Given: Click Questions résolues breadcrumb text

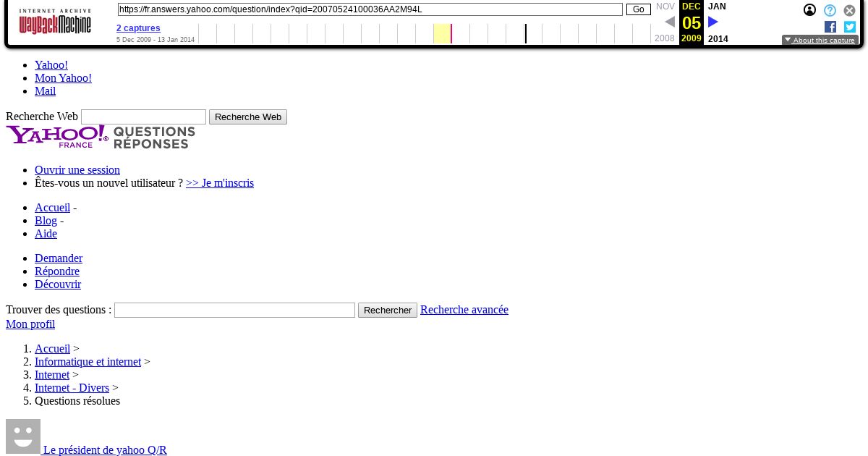Looking at the screenshot, I should (x=77, y=401).
